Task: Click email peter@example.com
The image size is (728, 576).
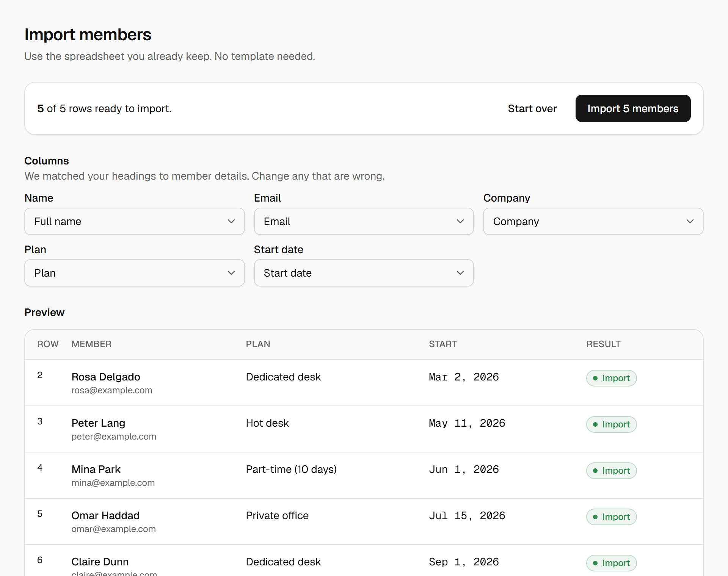Action: coord(114,437)
